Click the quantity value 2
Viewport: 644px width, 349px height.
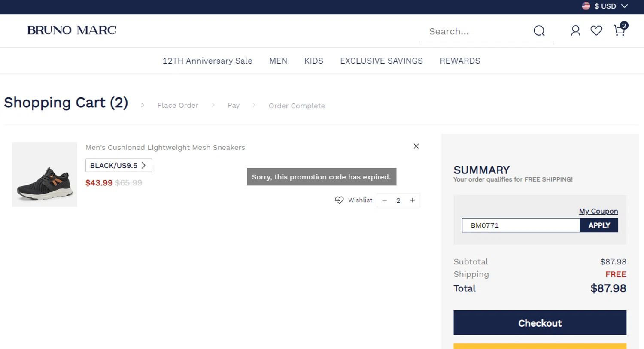point(398,200)
